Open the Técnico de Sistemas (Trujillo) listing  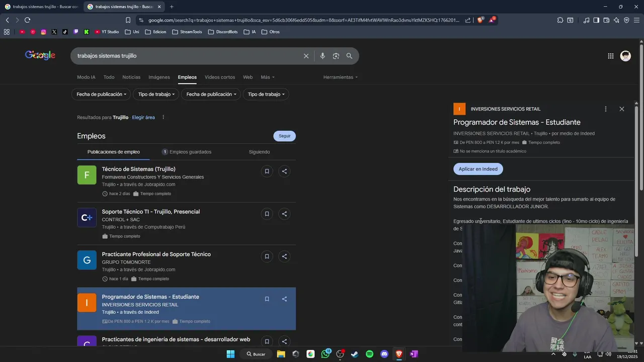139,169
